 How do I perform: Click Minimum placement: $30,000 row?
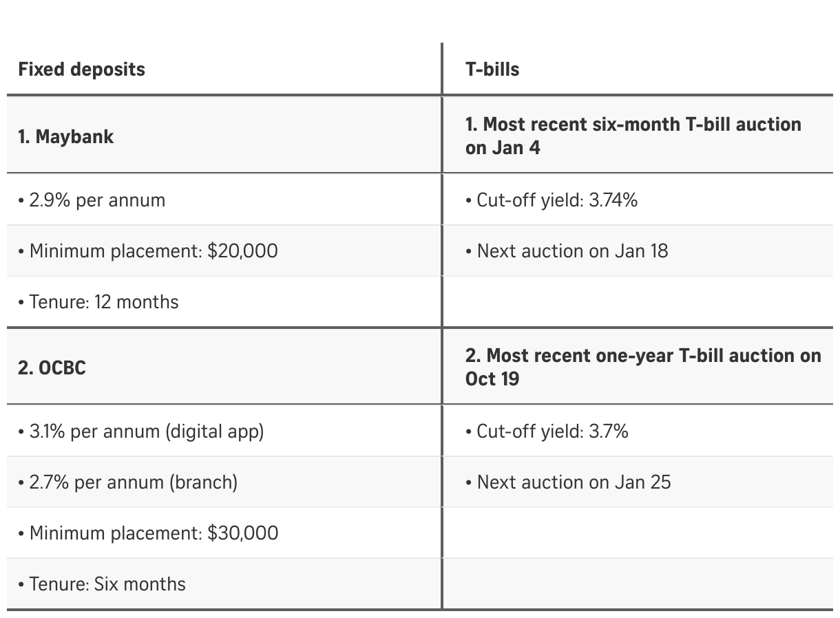pyautogui.click(x=224, y=533)
